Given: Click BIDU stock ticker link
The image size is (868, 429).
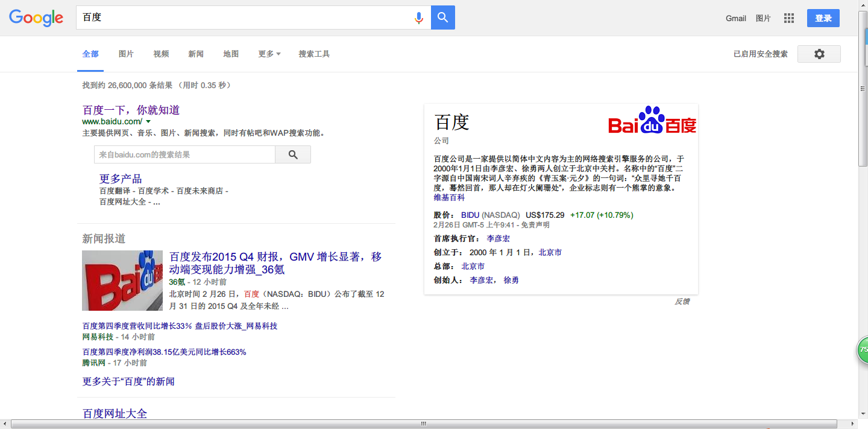Looking at the screenshot, I should [470, 215].
